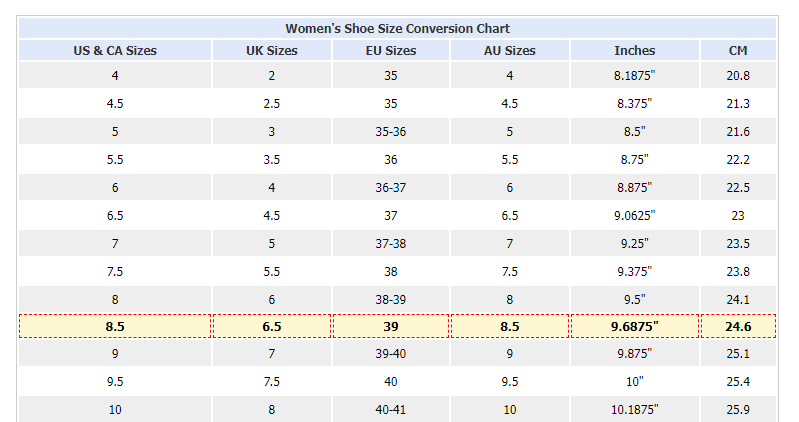Click the highlighted EU size 39 cell
799x422 pixels.
(x=391, y=326)
